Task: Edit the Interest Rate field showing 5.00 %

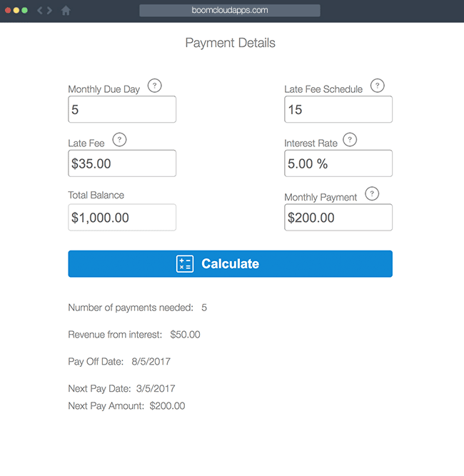Action: coord(338,163)
